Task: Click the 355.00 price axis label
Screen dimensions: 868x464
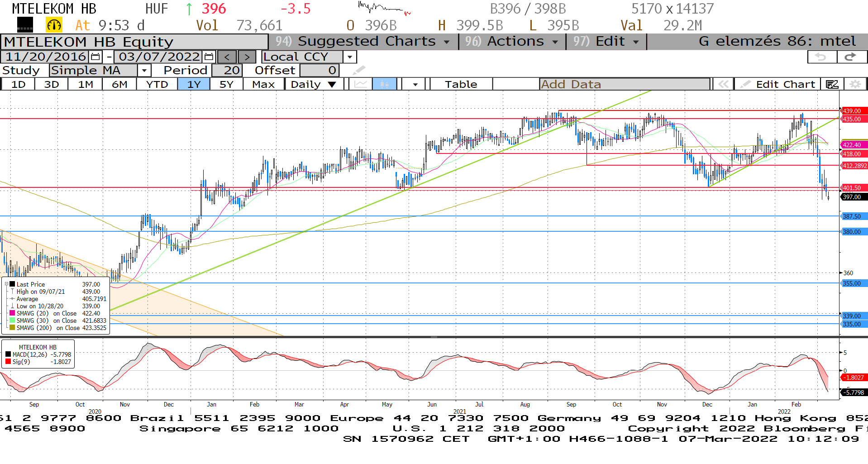Action: [x=854, y=283]
